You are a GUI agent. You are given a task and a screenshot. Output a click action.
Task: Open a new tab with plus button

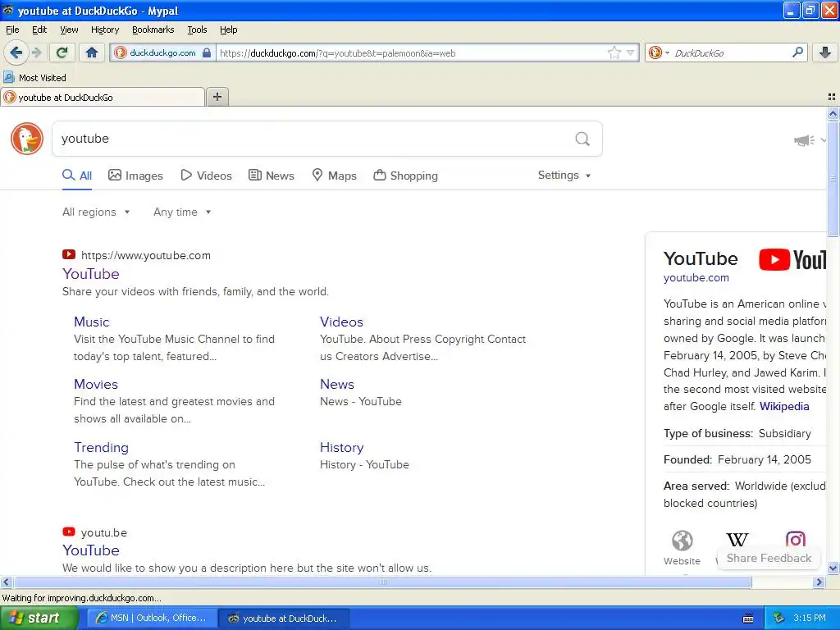click(x=217, y=97)
